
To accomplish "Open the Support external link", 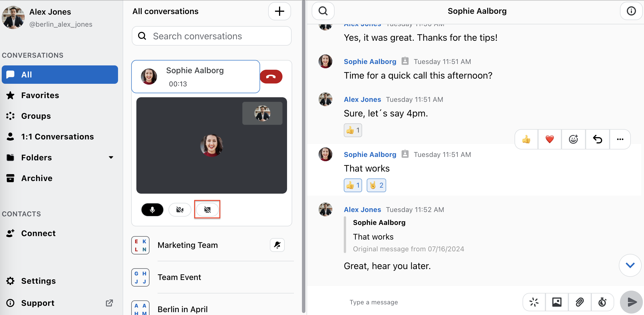I will 60,303.
